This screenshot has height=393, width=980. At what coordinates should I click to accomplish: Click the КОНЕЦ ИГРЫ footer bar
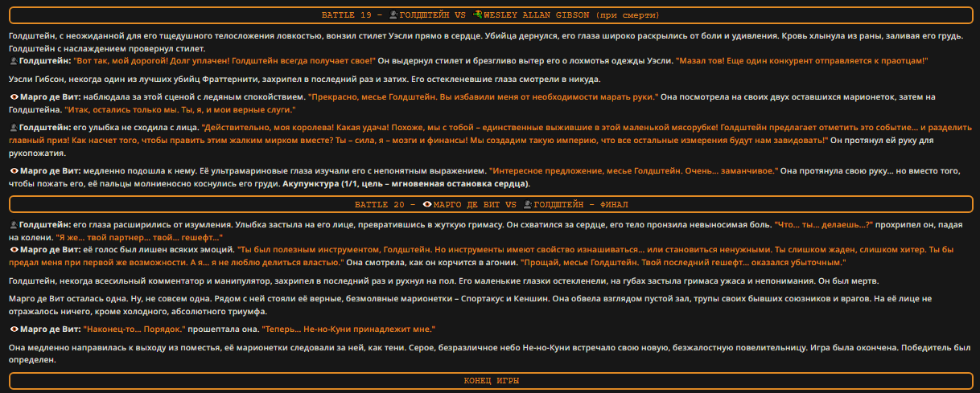point(490,379)
